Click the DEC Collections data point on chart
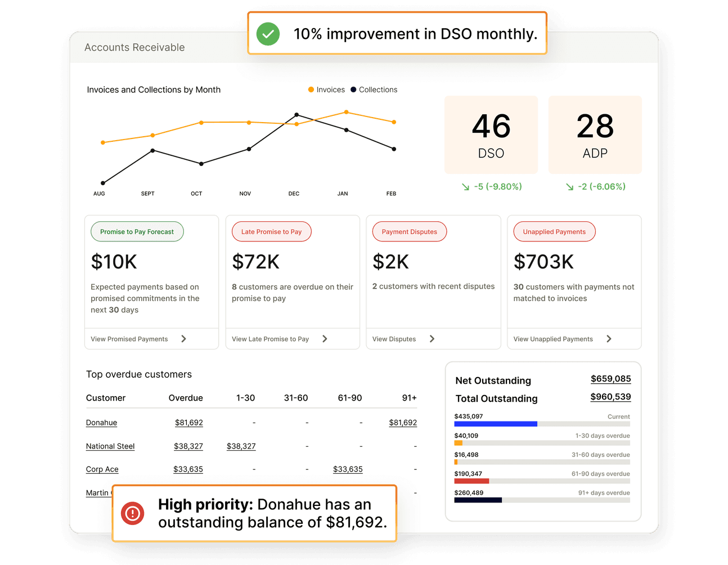The image size is (728, 565). [296, 115]
